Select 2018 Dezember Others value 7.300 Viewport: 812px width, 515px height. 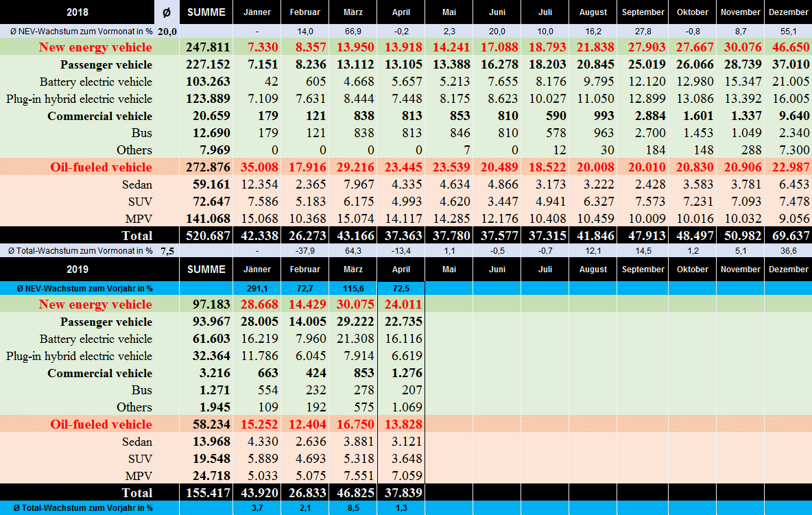[x=794, y=149]
